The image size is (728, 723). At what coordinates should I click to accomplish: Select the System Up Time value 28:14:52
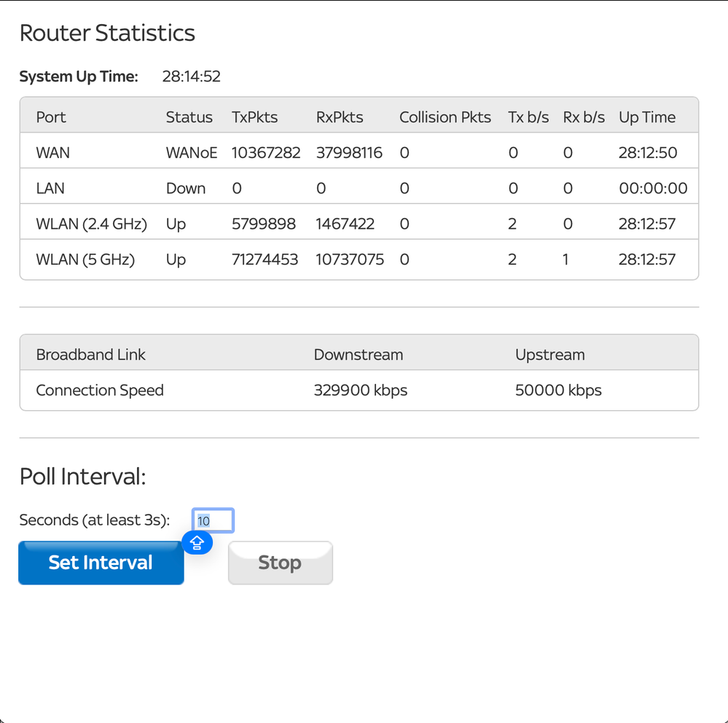pyautogui.click(x=191, y=77)
